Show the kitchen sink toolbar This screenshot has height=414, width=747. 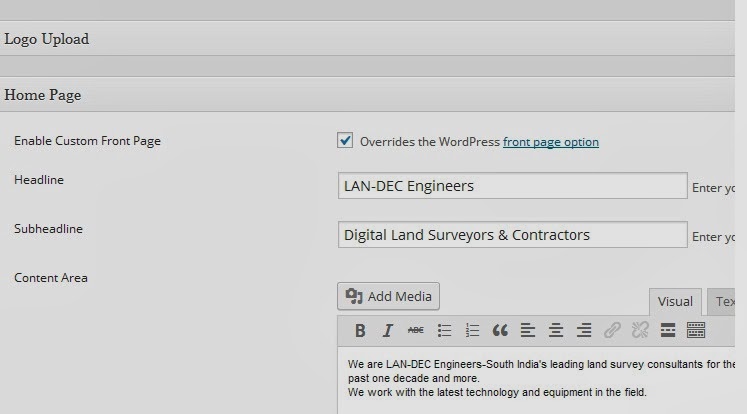coord(696,330)
